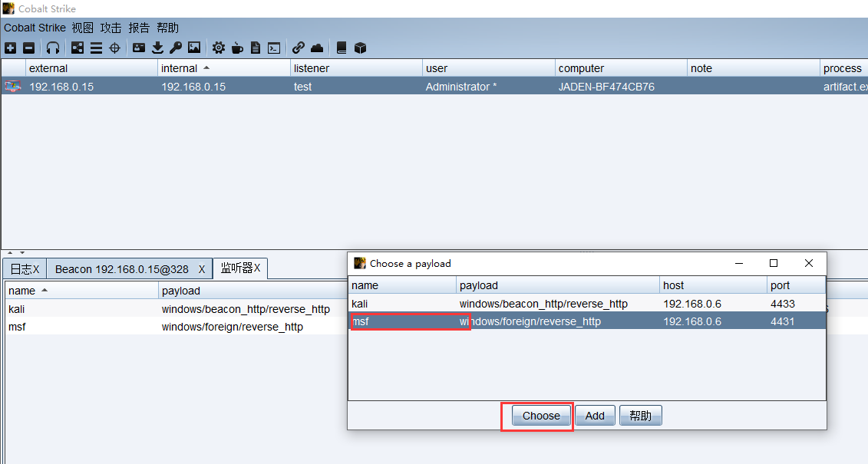The height and width of the screenshot is (464, 868).
Task: Open the 攻击 menu
Action: tap(111, 28)
